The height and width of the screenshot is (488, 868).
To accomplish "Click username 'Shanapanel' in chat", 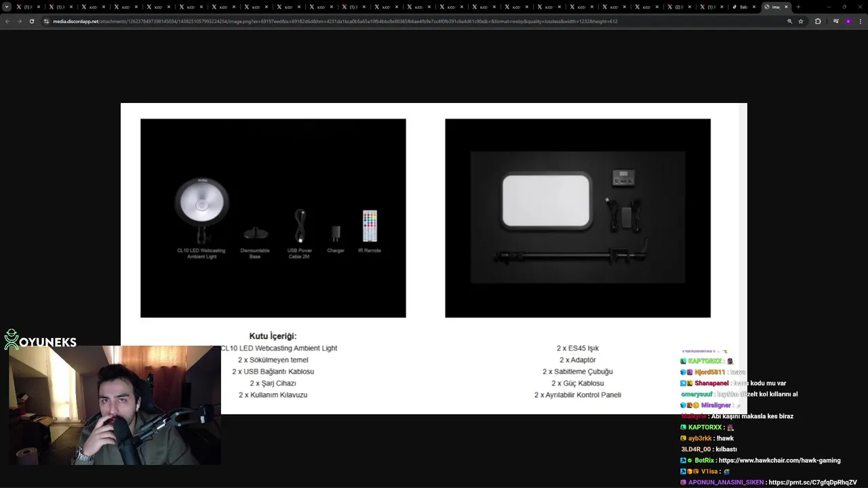I will click(711, 384).
